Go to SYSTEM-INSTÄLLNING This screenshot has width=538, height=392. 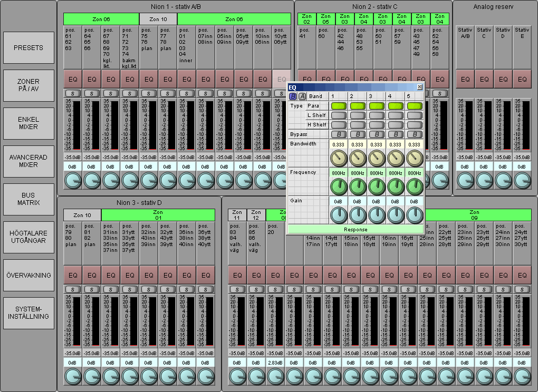click(28, 313)
